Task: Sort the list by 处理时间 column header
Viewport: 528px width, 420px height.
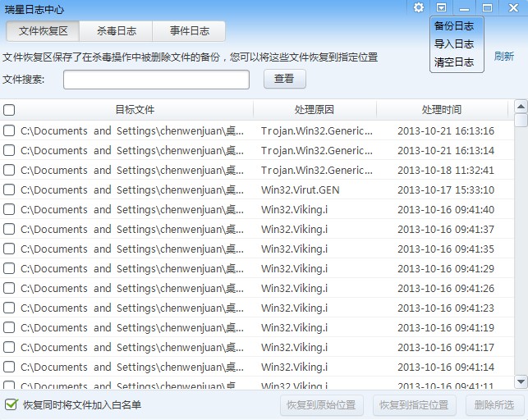Action: coord(442,110)
